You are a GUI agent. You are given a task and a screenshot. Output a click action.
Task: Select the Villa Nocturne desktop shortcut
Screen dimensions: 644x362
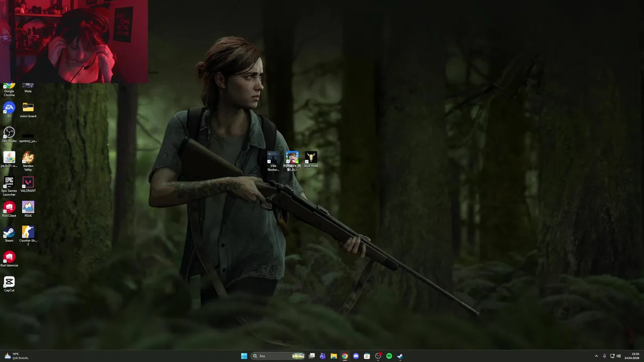273,161
